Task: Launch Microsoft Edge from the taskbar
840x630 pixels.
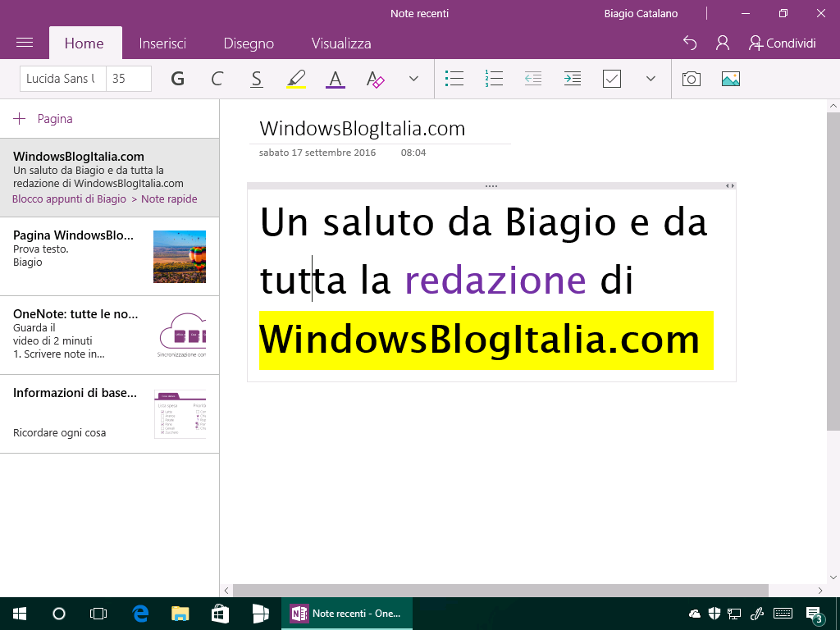Action: (x=140, y=614)
